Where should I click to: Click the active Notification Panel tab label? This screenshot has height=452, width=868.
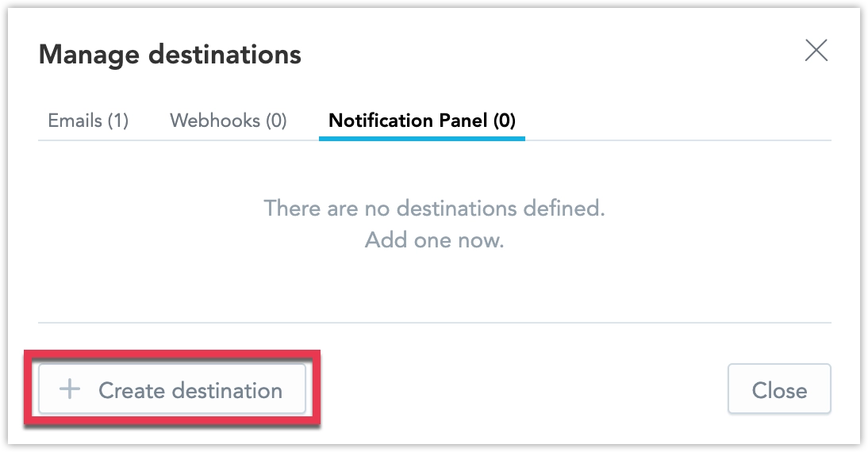[x=422, y=121]
